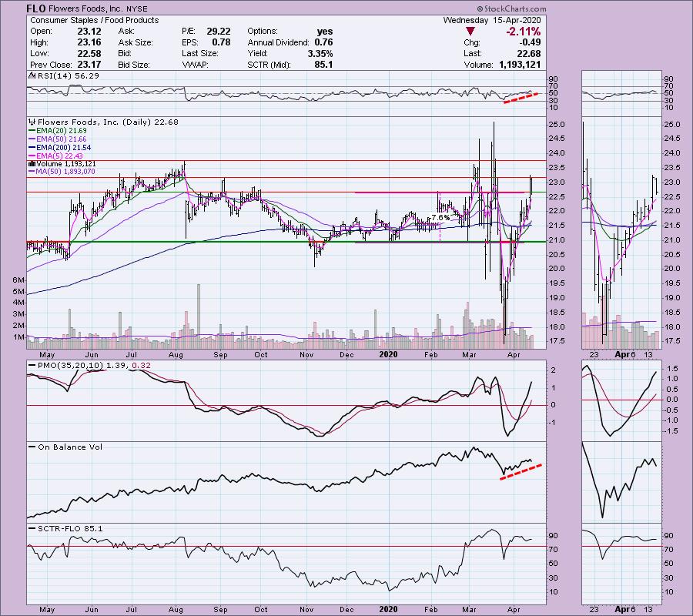Click the SCTR (Mid) value 85.1 in the header
The width and height of the screenshot is (693, 616).
click(323, 65)
